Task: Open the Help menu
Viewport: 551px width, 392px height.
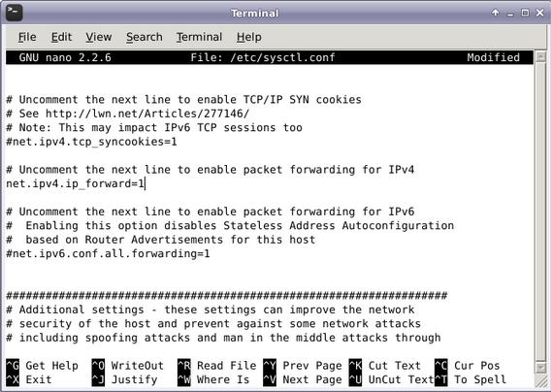Action: [x=248, y=37]
